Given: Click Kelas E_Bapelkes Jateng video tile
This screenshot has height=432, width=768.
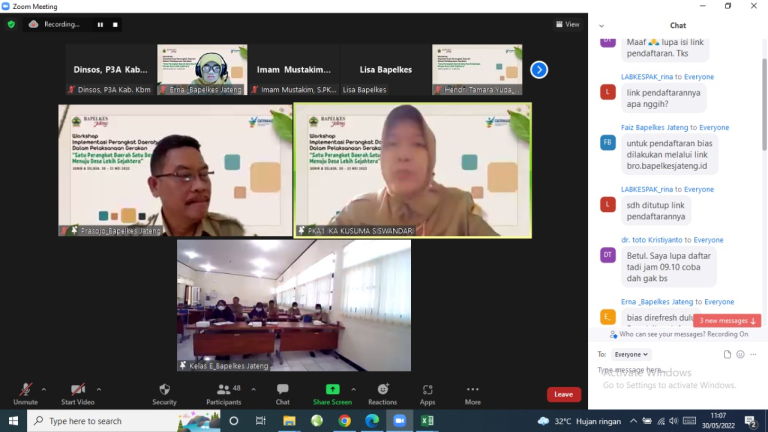Looking at the screenshot, I should (x=294, y=305).
